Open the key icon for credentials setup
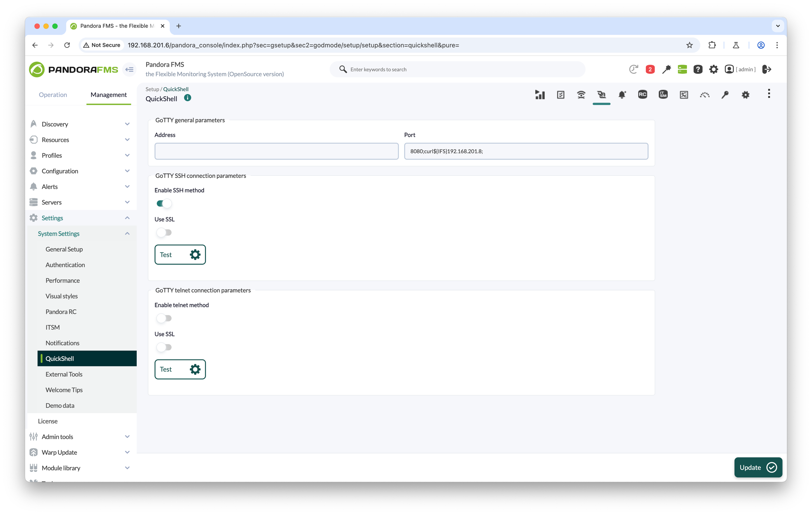The width and height of the screenshot is (812, 515). (x=725, y=95)
